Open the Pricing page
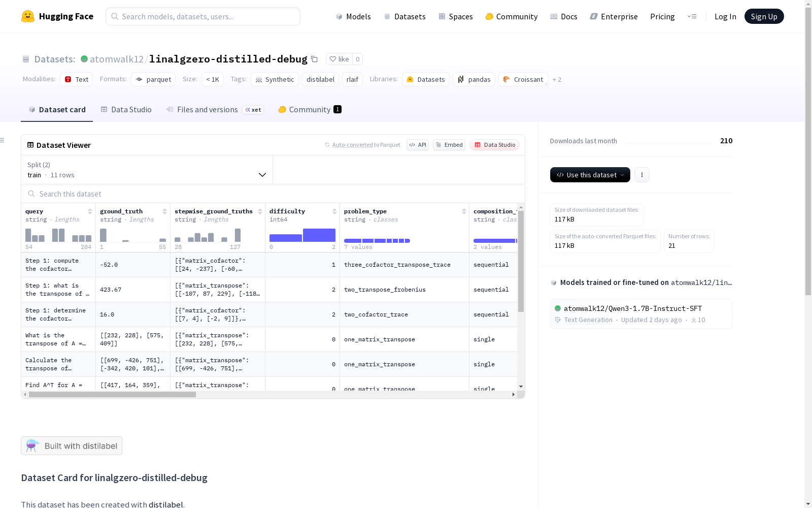Image resolution: width=812 pixels, height=508 pixels. (662, 16)
